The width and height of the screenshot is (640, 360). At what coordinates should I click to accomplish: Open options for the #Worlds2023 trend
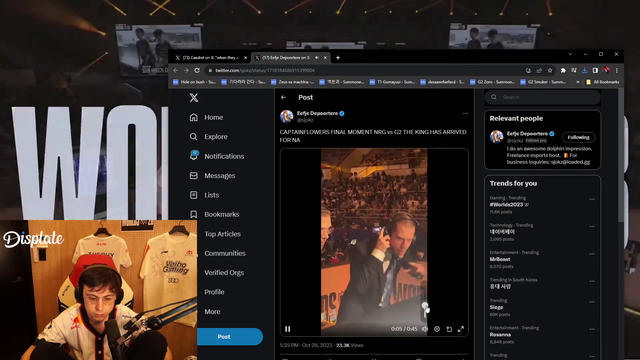point(592,199)
